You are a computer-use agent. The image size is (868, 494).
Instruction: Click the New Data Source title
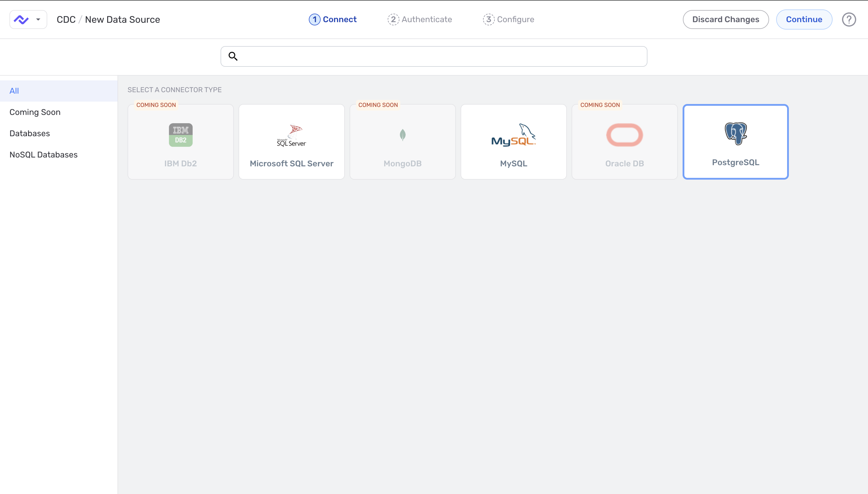click(x=122, y=19)
